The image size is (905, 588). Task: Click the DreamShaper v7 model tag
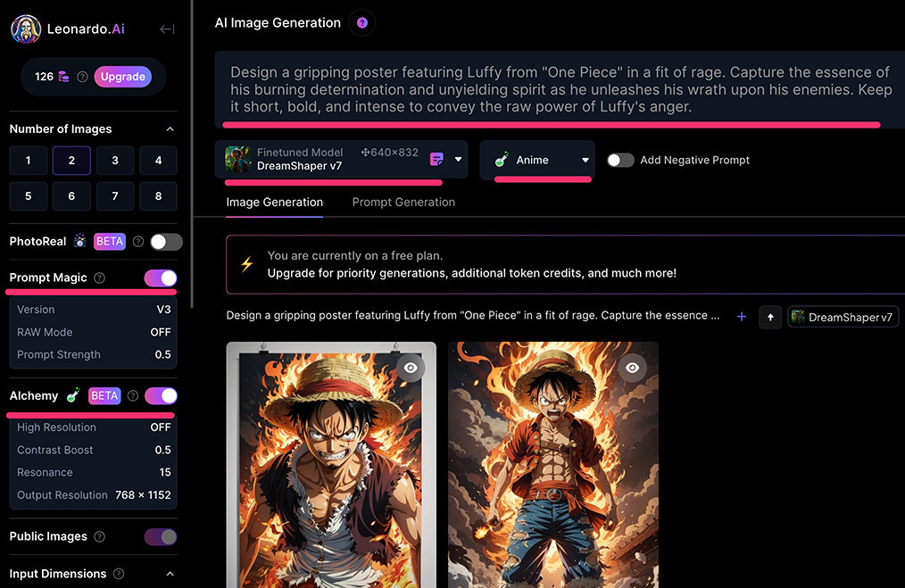[843, 317]
